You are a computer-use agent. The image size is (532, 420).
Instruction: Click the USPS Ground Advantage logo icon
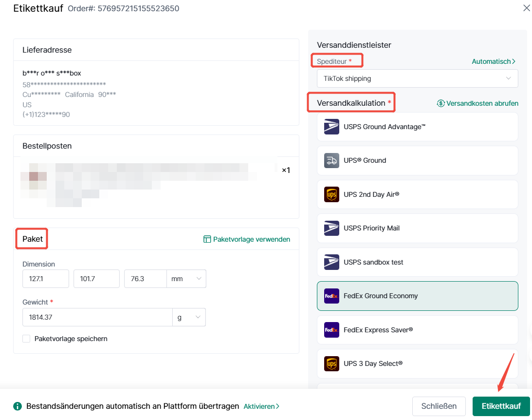click(331, 127)
